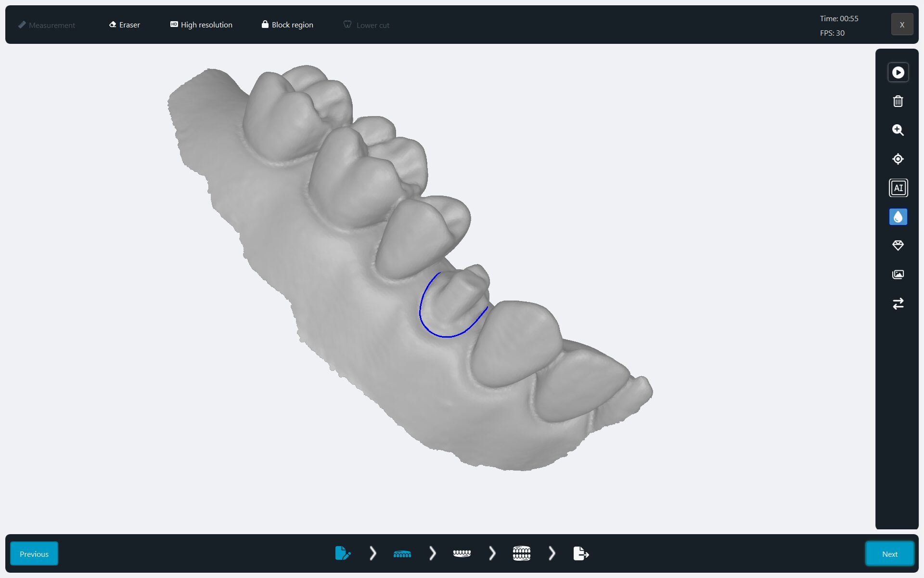Enable High resolution mode
The height and width of the screenshot is (578, 924).
pos(201,25)
